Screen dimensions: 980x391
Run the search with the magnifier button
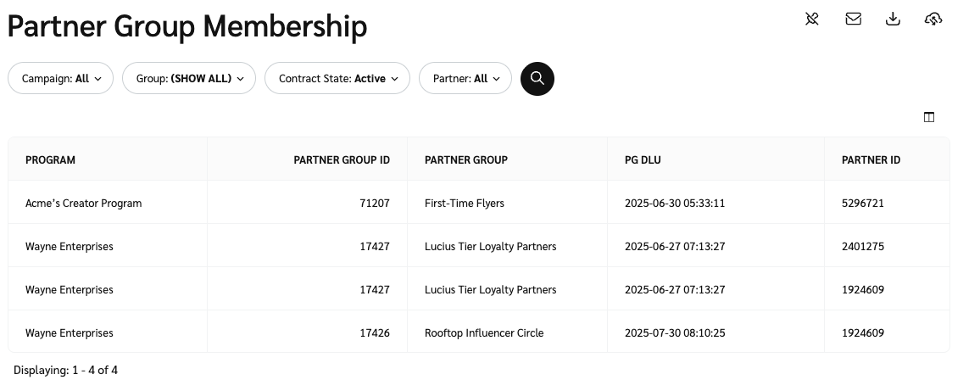[x=537, y=79]
